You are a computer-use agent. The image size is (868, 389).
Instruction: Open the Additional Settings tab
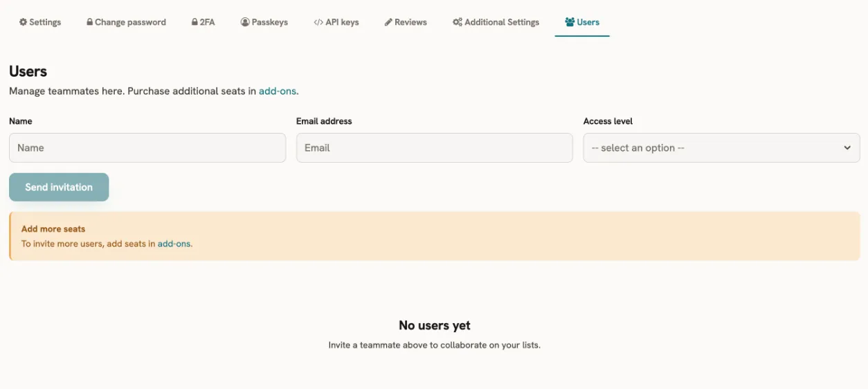pos(502,22)
